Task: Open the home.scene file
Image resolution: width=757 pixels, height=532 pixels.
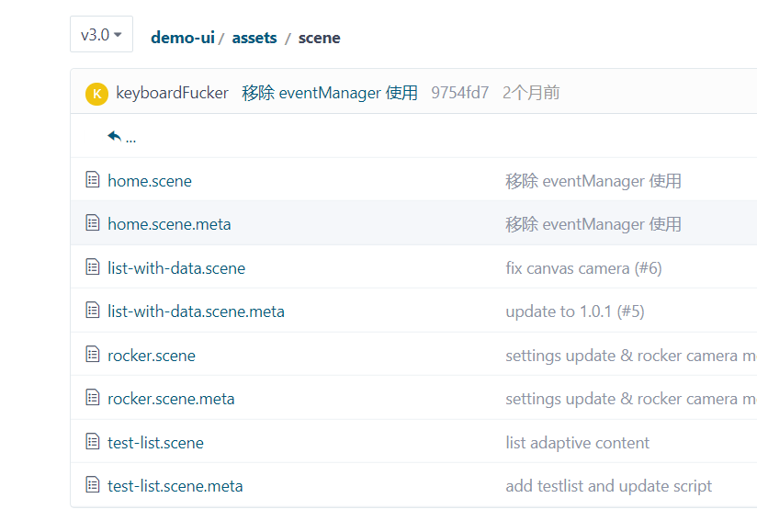Action: click(x=150, y=181)
